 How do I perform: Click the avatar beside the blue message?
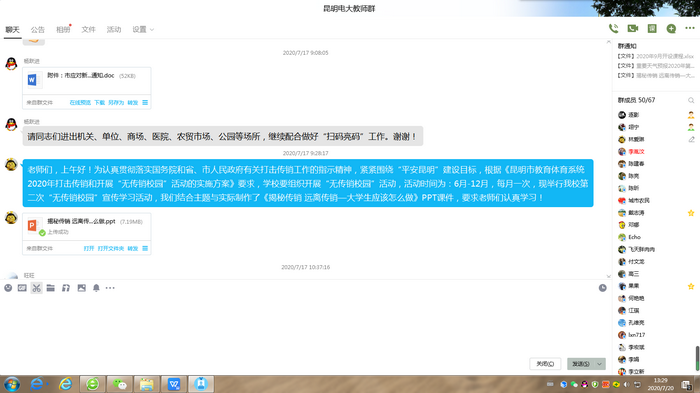point(11,165)
